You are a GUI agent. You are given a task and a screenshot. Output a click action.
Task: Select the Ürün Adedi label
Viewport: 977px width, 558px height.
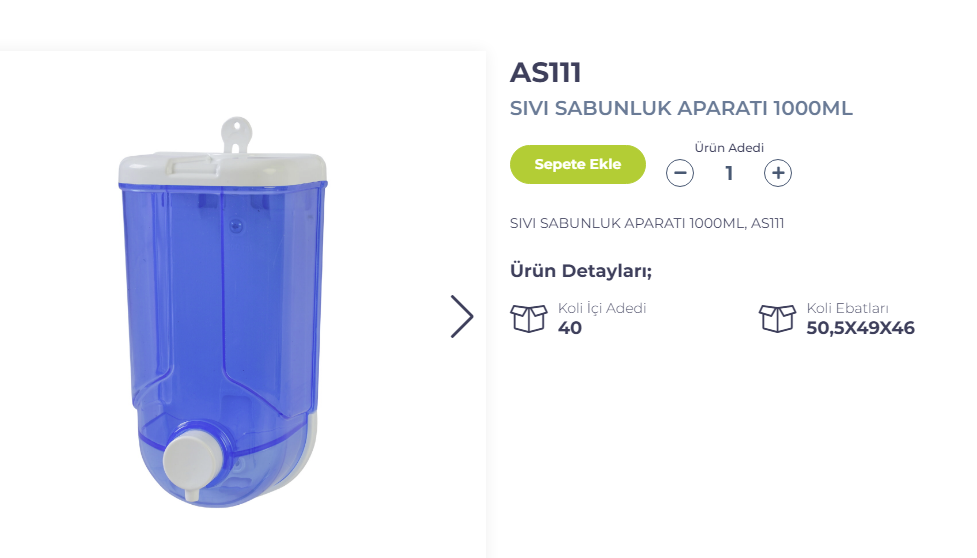point(729,148)
